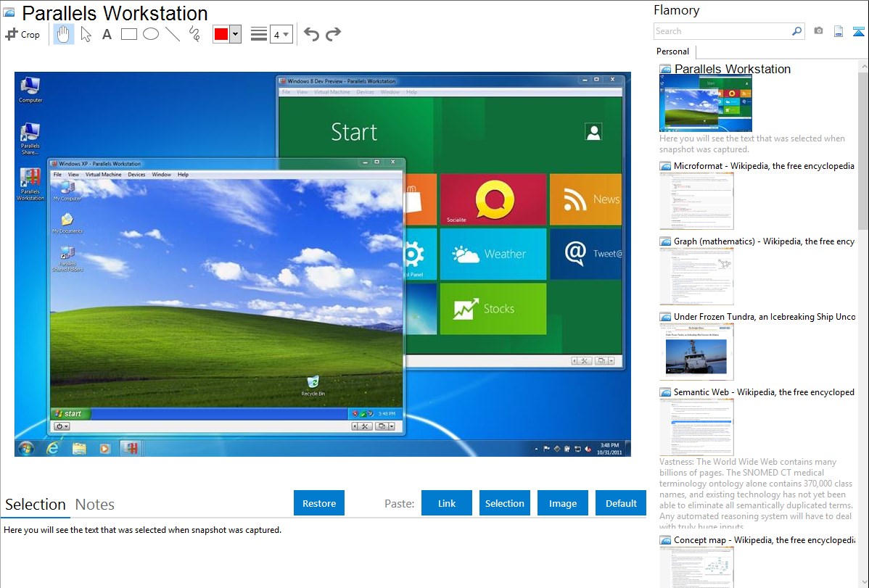Click the Weather tile in Windows 8

click(x=493, y=254)
